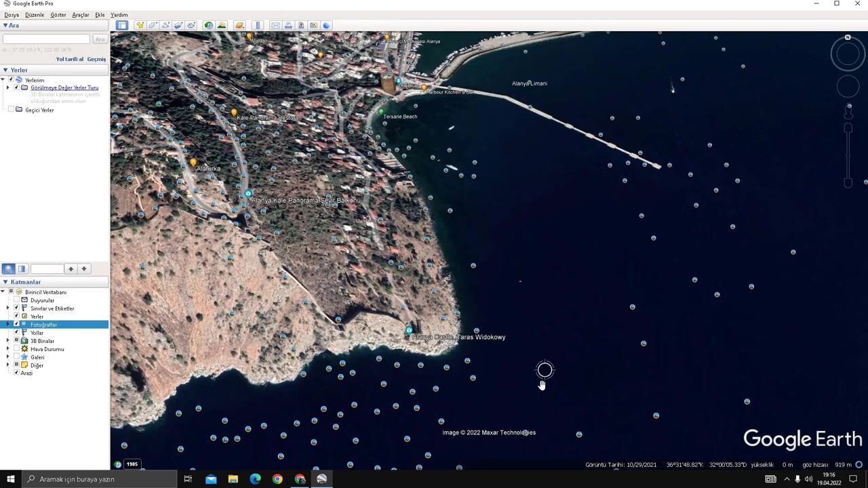Click the Geçmiş link
868x488 pixels.
(96, 59)
